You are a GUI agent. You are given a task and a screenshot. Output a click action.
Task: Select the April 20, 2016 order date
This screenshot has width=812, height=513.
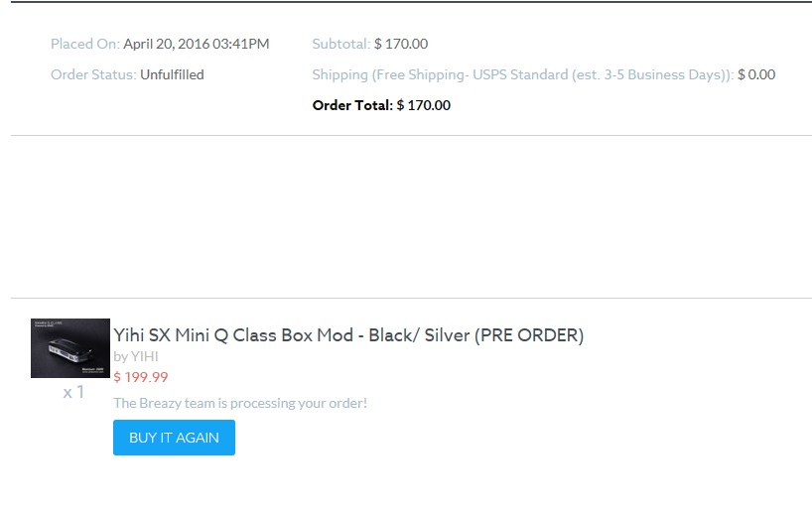click(x=196, y=44)
